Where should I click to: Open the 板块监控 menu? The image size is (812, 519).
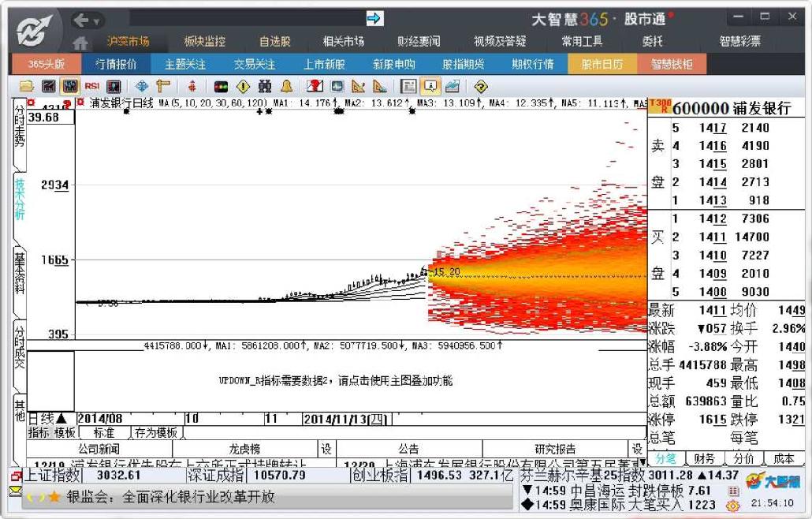point(204,41)
